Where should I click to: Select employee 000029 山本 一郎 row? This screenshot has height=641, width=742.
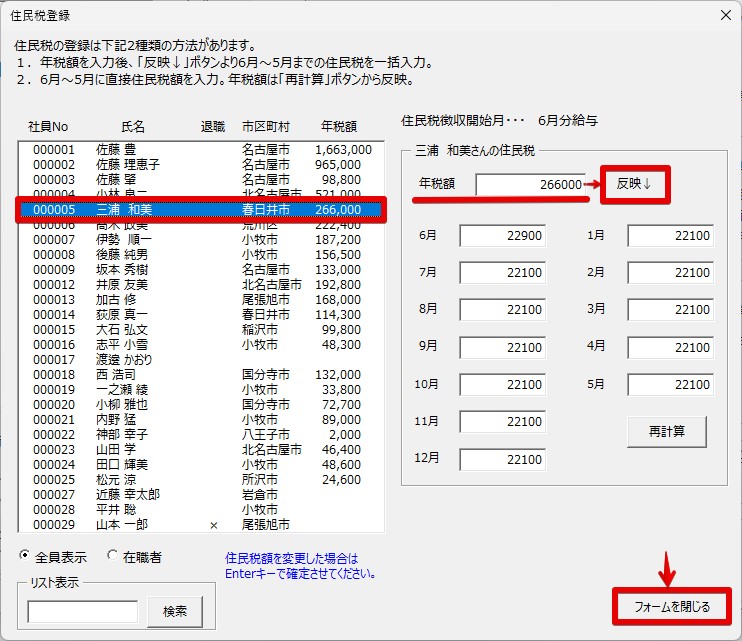tap(201, 525)
